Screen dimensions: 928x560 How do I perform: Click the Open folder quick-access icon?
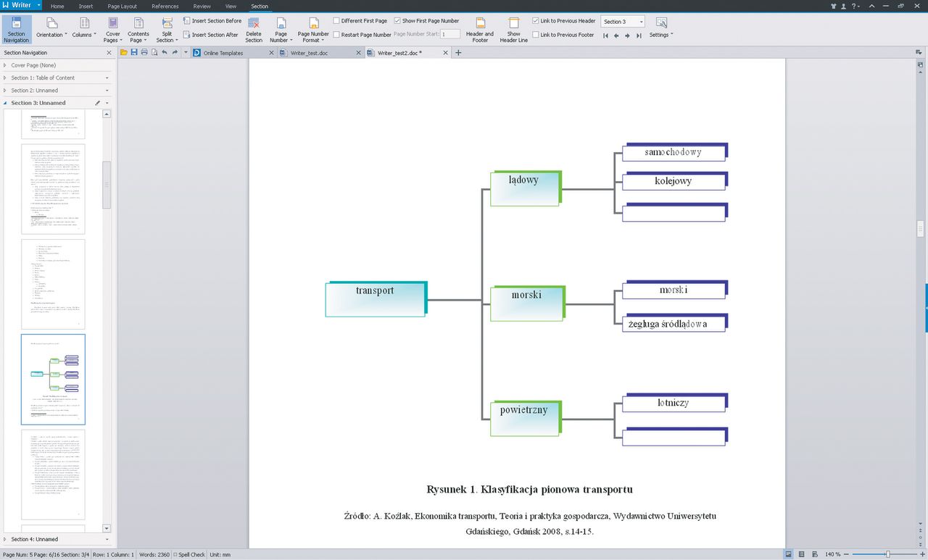pyautogui.click(x=124, y=53)
